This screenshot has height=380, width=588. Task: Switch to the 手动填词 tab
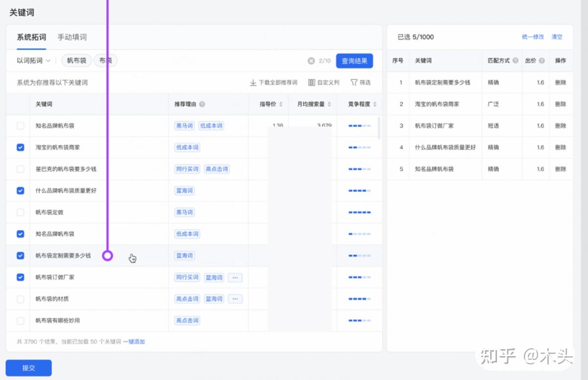[x=72, y=37]
